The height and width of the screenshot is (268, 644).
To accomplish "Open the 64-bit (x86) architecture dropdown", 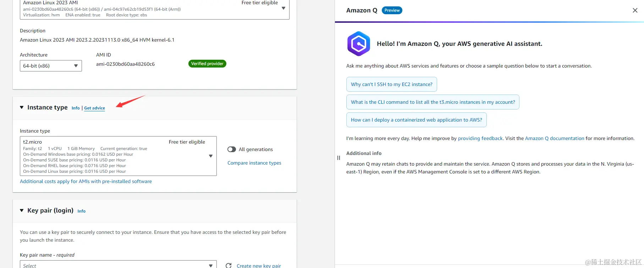I will coord(51,66).
